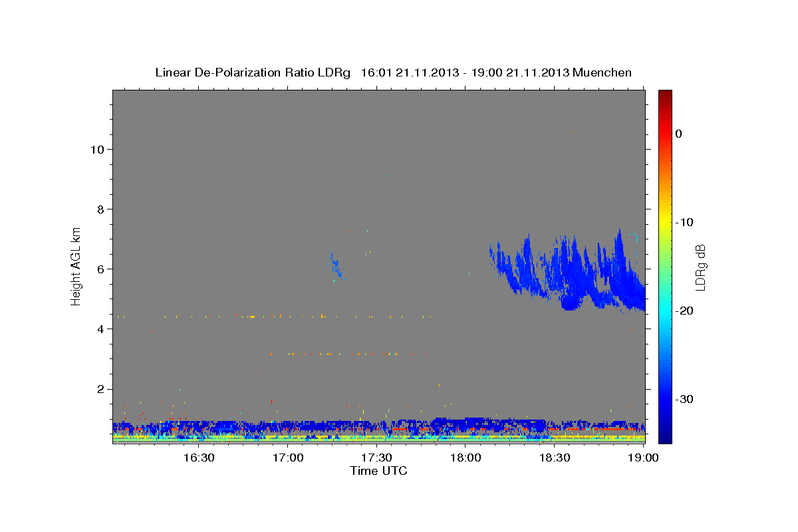Click the 17:00 time tick label
Image resolution: width=798 pixels, height=532 pixels.
coord(288,458)
